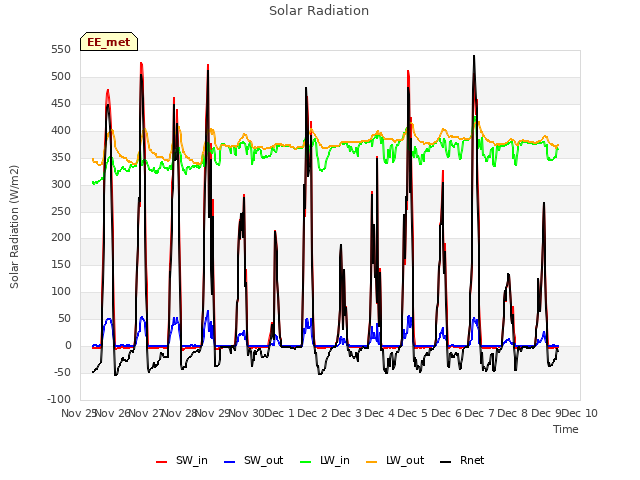This screenshot has height=480, width=640.
Task: Click the Solar Radiation chart title
Action: pos(319,11)
